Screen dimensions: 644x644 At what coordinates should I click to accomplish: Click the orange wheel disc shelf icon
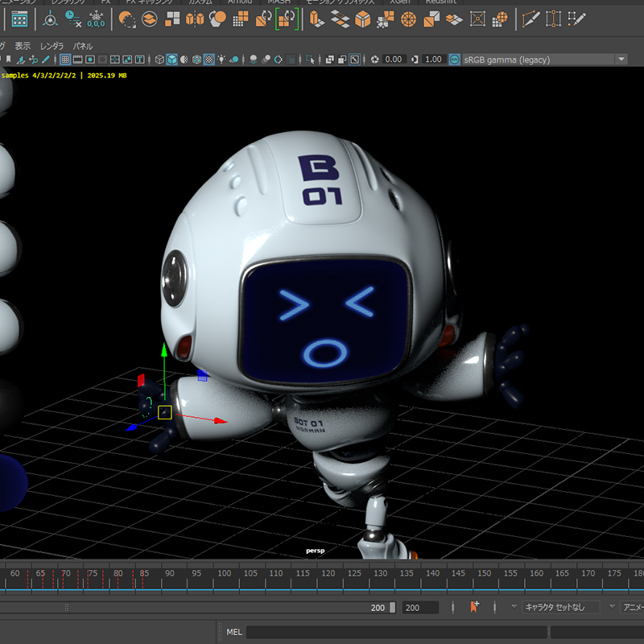(x=408, y=18)
